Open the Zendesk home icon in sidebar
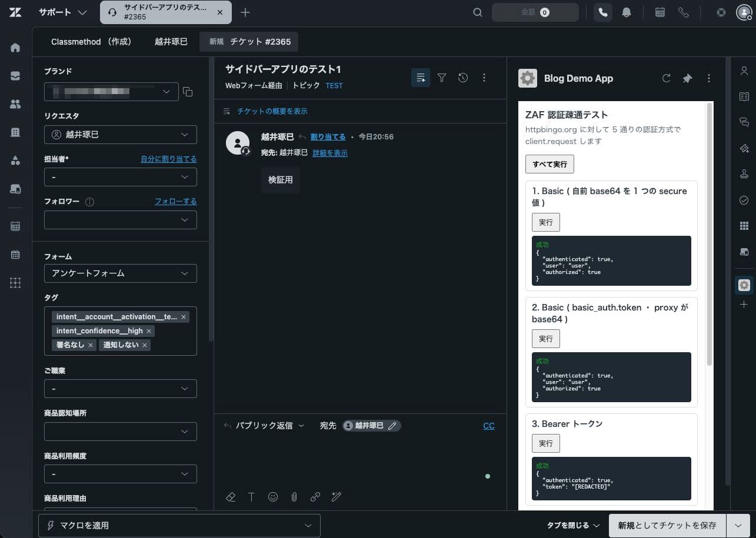Image resolution: width=756 pixels, height=538 pixels. coord(15,48)
